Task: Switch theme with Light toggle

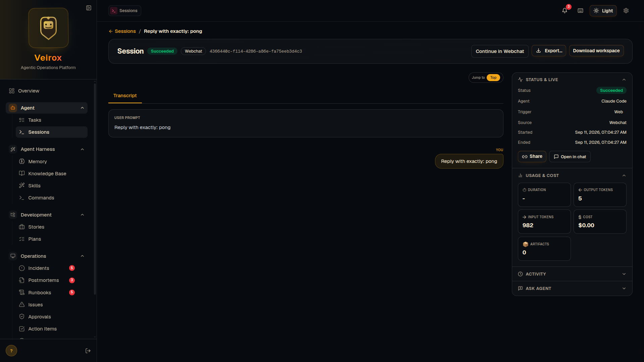Action: coord(603,11)
